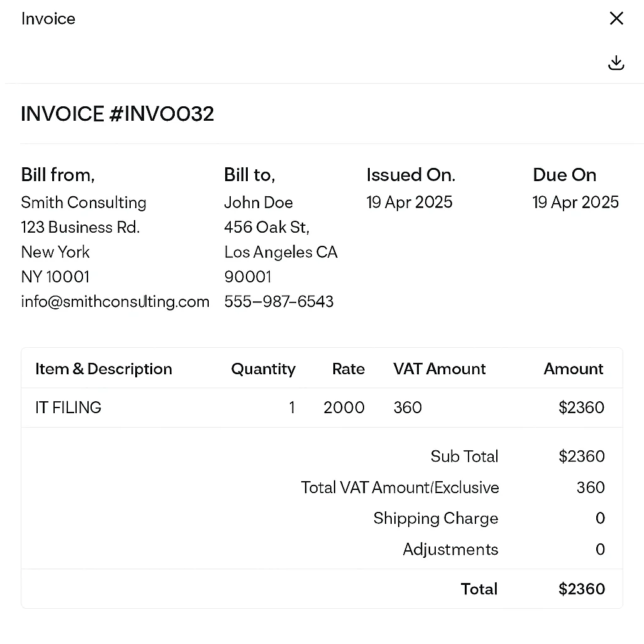The height and width of the screenshot is (644, 644).
Task: Select the Item & Description column header
Action: [104, 369]
